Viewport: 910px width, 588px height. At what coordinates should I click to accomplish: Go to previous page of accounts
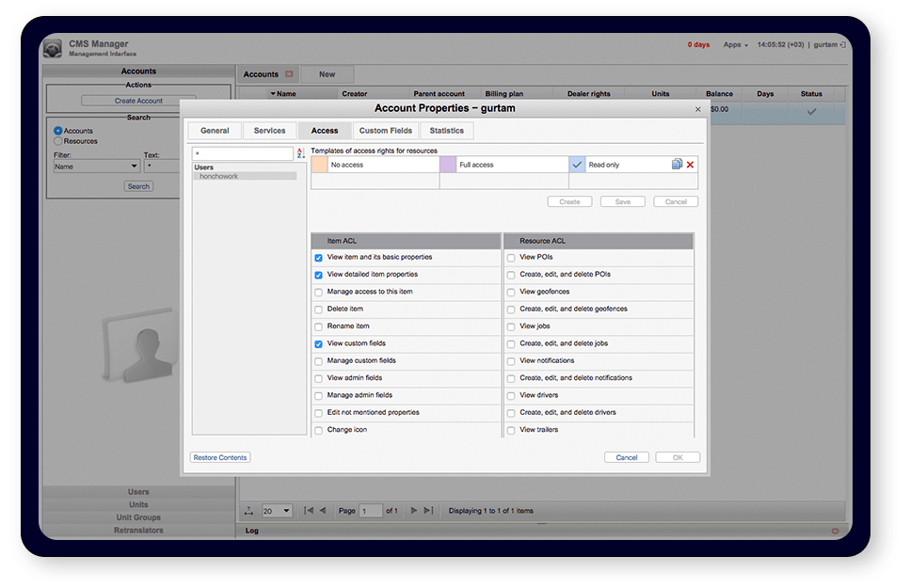tap(323, 510)
